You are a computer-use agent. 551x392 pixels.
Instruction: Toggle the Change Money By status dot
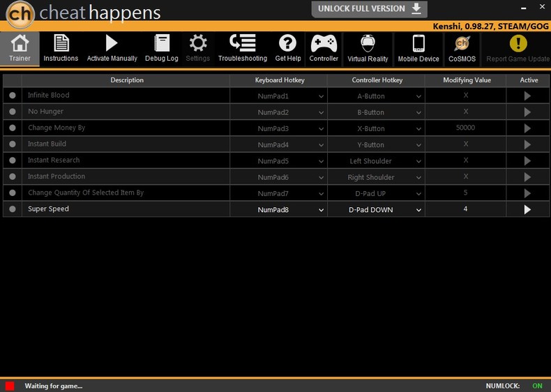[x=13, y=128]
